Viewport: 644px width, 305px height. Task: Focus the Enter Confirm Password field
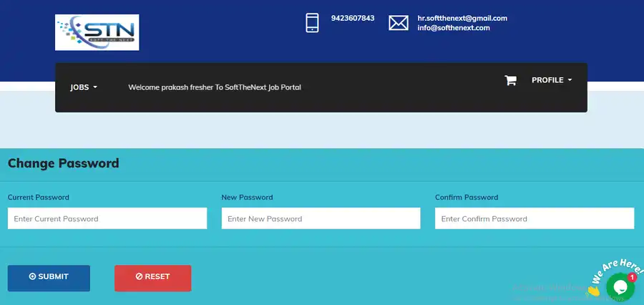coord(534,218)
